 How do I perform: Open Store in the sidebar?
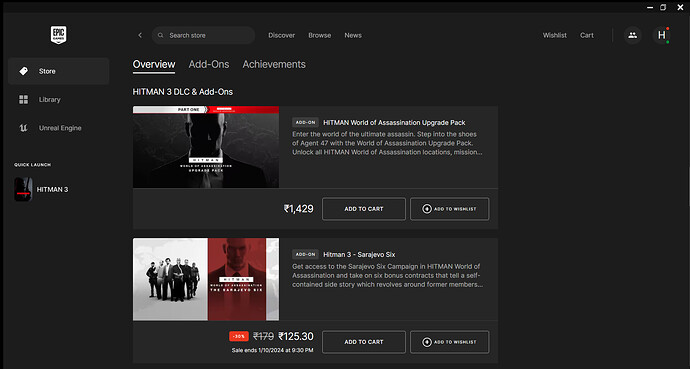point(59,71)
